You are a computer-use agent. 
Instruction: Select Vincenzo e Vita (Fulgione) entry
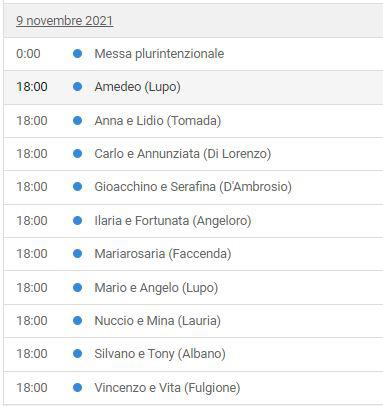pyautogui.click(x=167, y=388)
